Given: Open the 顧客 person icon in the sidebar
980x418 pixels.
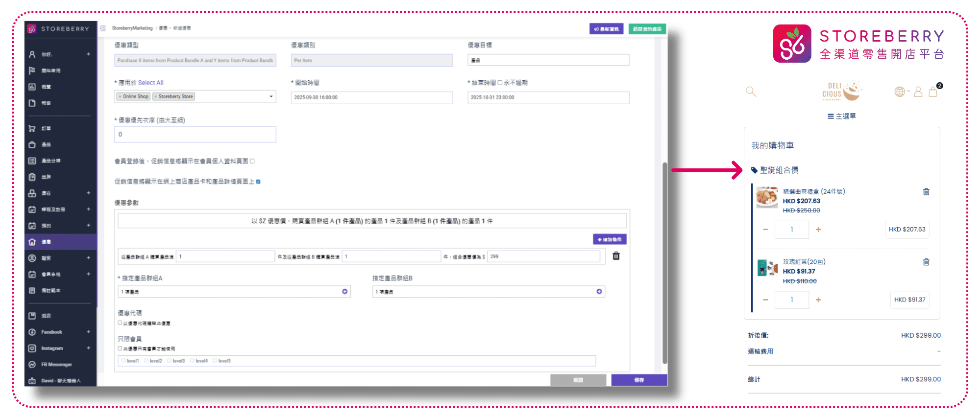Looking at the screenshot, I should pyautogui.click(x=32, y=258).
